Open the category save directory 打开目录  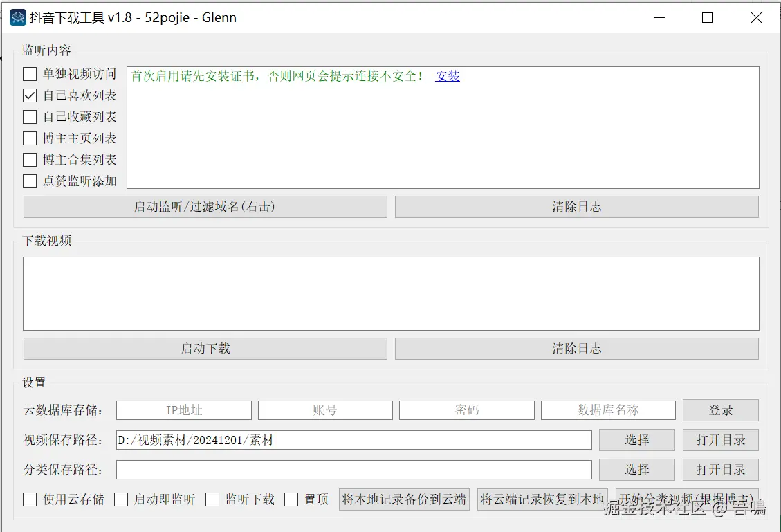721,470
